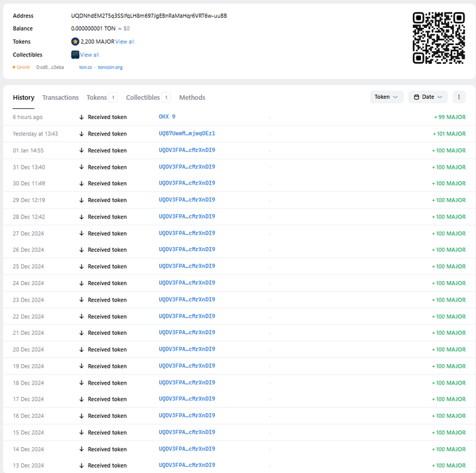Click the 6 hours ago timestamp
The width and height of the screenshot is (476, 473).
click(28, 117)
